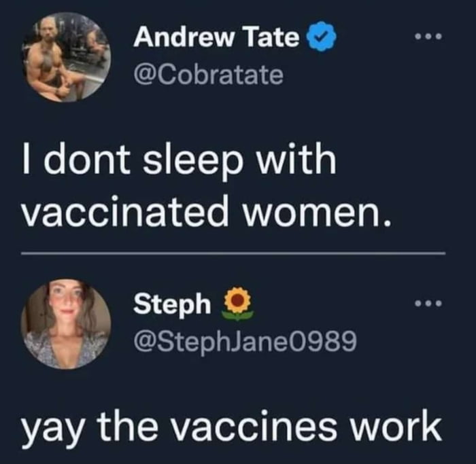Viewport: 476px width, 464px height.
Task: Visit the Steph display name link
Action: [172, 304]
